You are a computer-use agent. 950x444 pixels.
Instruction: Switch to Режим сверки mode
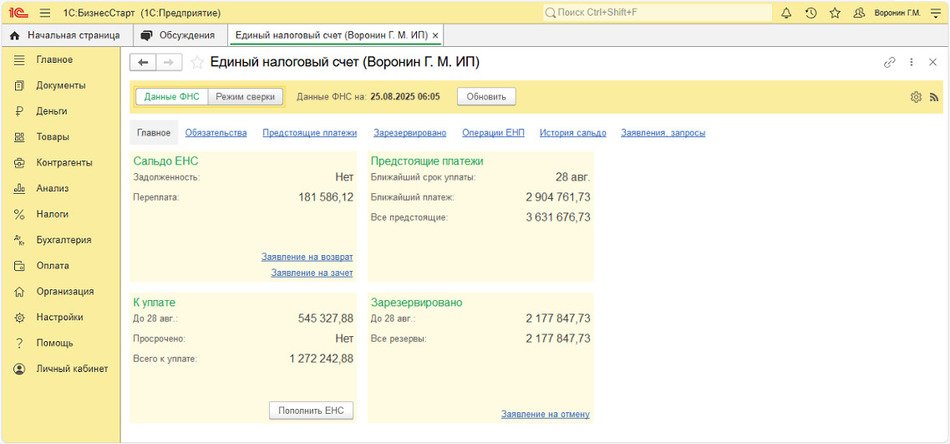pyautogui.click(x=245, y=97)
